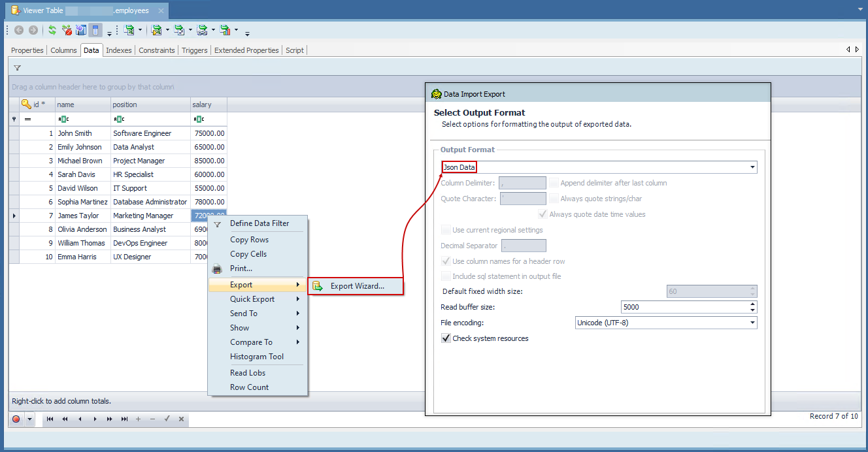Viewport: 868px width, 452px height.
Task: Switch to the Properties tab
Action: [27, 50]
